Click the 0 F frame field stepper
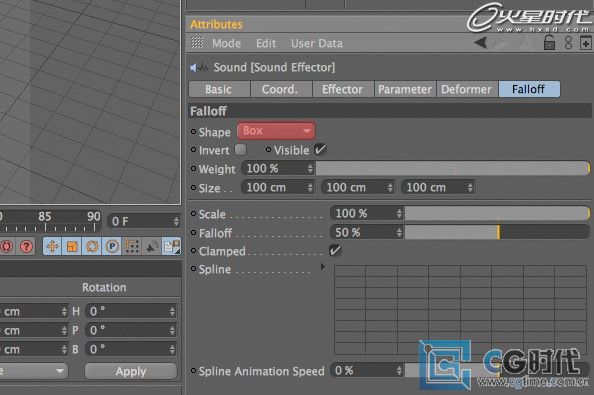594x395 pixels. point(176,221)
